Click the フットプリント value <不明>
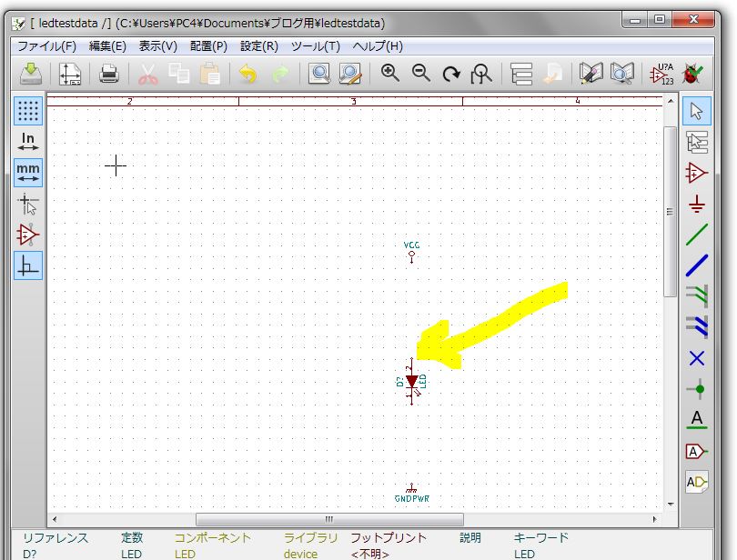 [370, 555]
